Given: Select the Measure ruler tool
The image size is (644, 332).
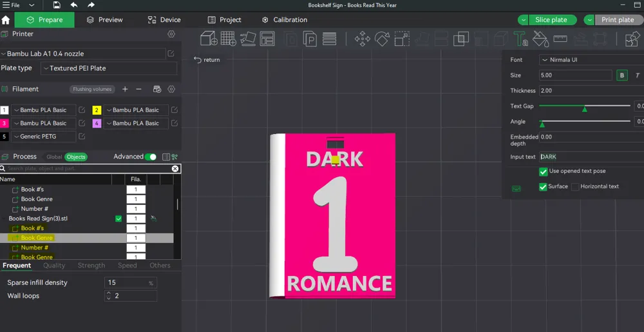Looking at the screenshot, I should pyautogui.click(x=560, y=39).
